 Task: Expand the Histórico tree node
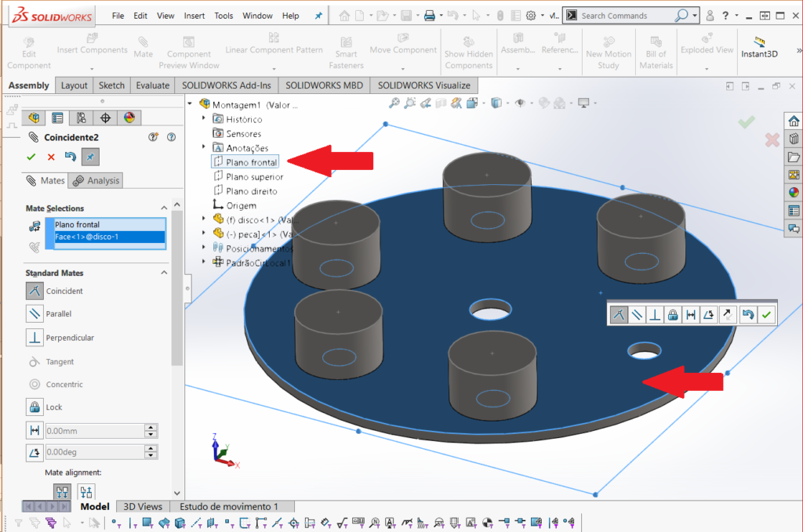click(x=204, y=119)
